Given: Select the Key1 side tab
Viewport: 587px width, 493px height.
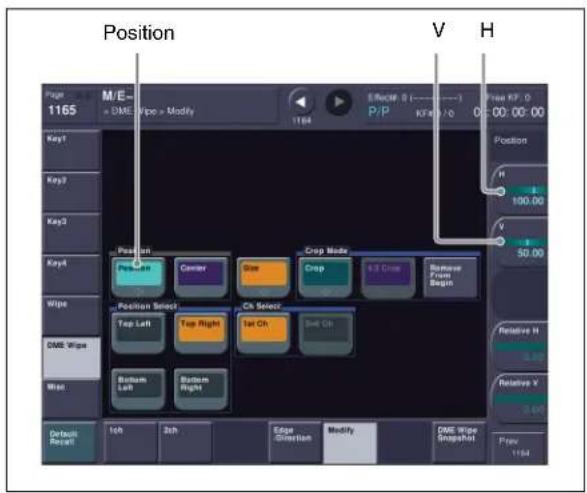Looking at the screenshot, I should (71, 150).
